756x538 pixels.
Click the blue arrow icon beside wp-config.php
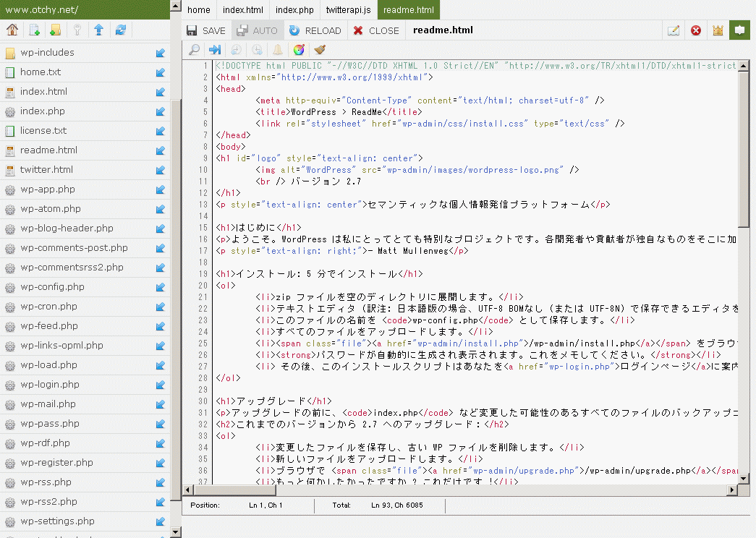[161, 287]
